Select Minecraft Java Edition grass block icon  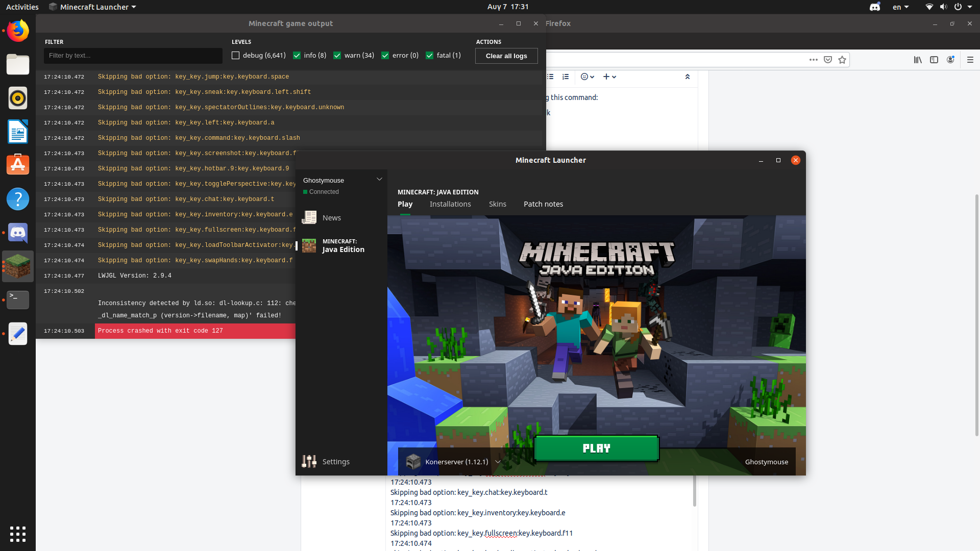[309, 246]
